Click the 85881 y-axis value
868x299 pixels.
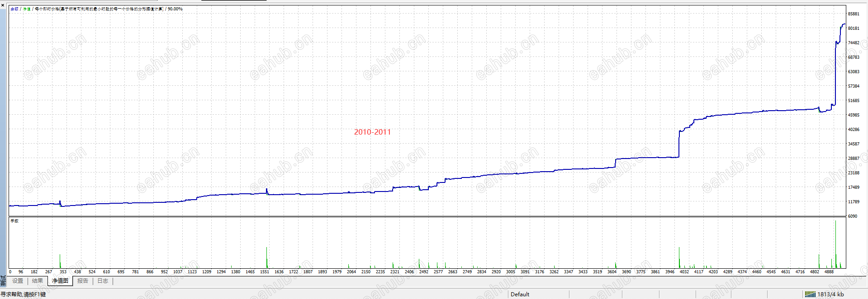[854, 14]
